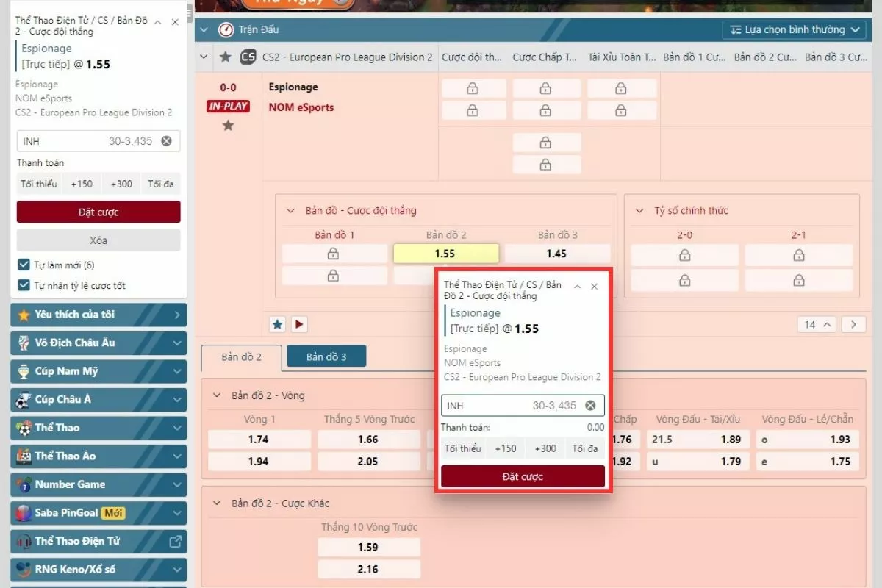Collapse Bản đồ 2 - Cược Khác section
Image resolution: width=882 pixels, height=588 pixels.
tap(217, 503)
